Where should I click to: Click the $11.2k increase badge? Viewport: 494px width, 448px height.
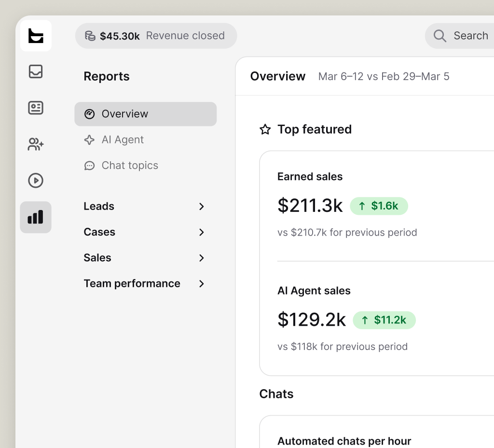point(384,320)
